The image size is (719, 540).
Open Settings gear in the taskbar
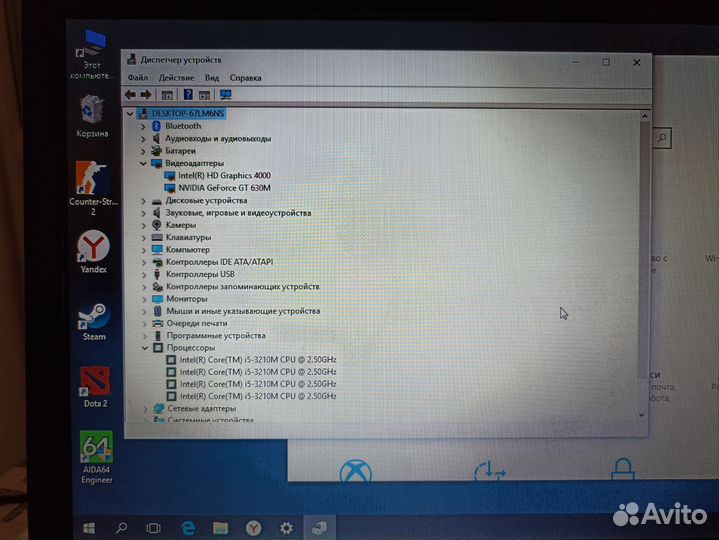coord(287,528)
